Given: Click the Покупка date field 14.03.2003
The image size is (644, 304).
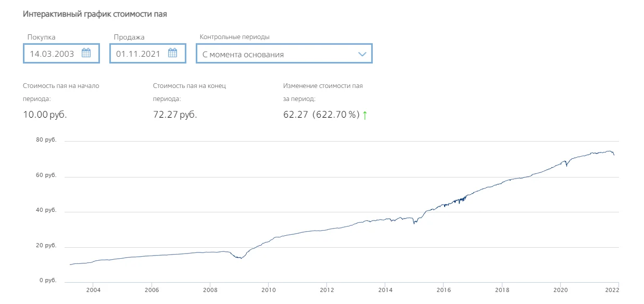Looking at the screenshot, I should [52, 54].
